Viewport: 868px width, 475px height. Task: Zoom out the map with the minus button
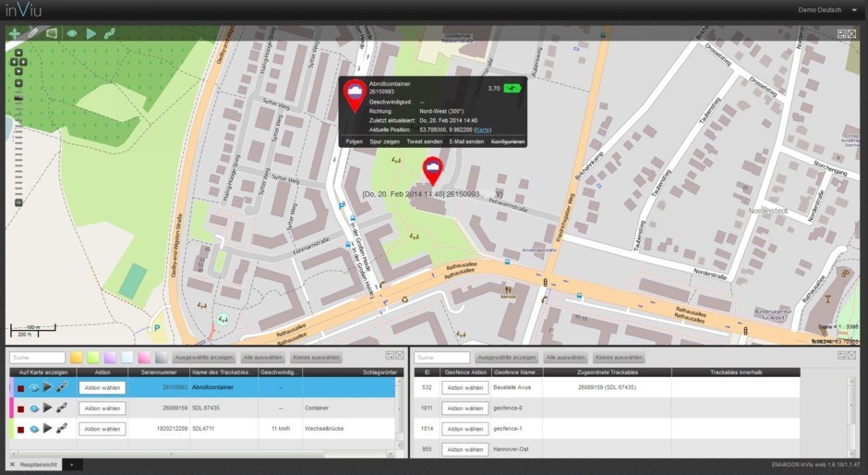pos(18,203)
